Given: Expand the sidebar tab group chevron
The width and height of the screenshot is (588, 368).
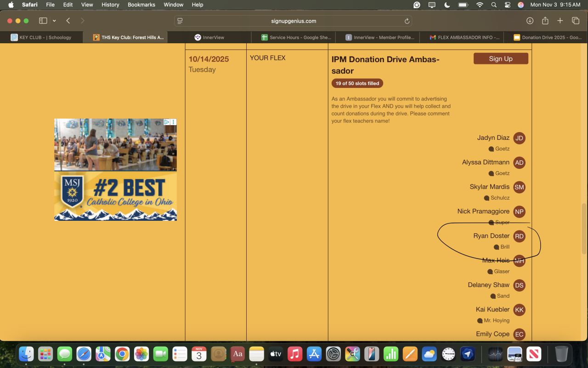Looking at the screenshot, I should (54, 21).
